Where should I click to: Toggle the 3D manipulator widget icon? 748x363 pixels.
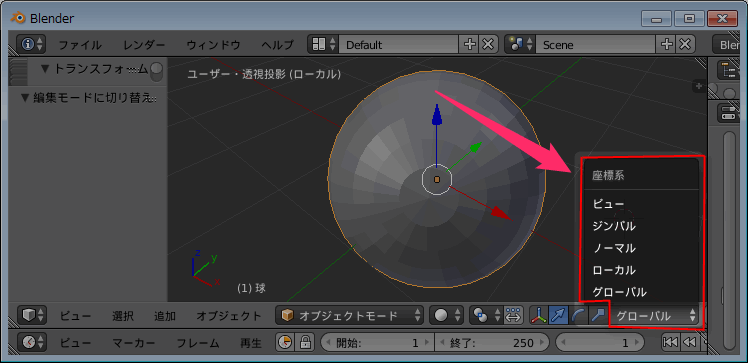pyautogui.click(x=539, y=315)
